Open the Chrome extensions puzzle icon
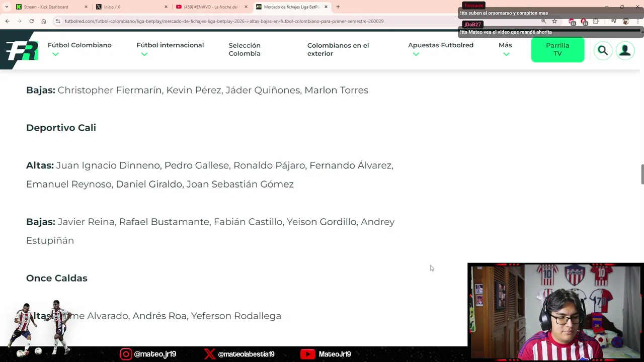 pos(596,21)
